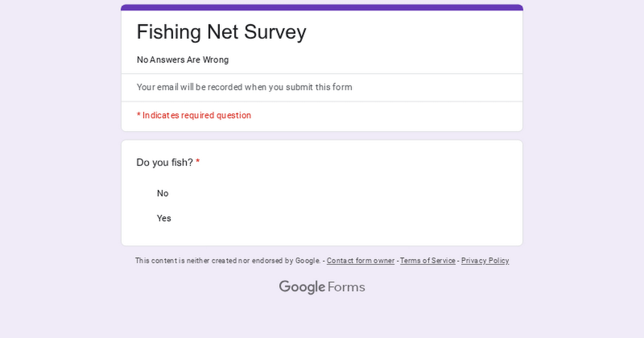Click the Fishing Net Survey title
The height and width of the screenshot is (338, 644).
(x=221, y=32)
